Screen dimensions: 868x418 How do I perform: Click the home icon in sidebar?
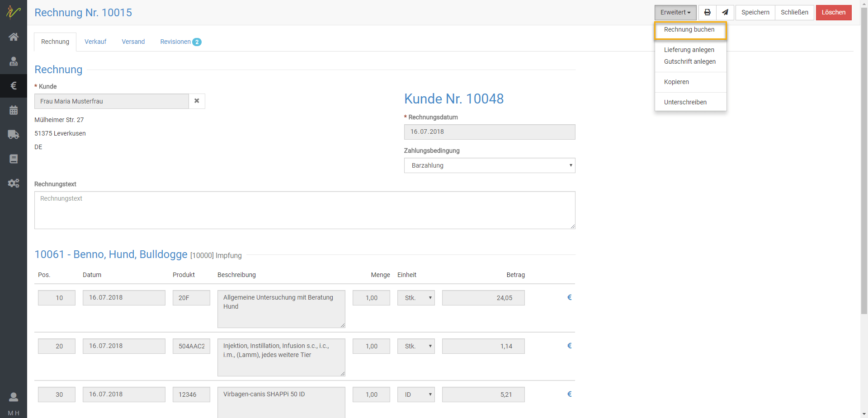[14, 37]
